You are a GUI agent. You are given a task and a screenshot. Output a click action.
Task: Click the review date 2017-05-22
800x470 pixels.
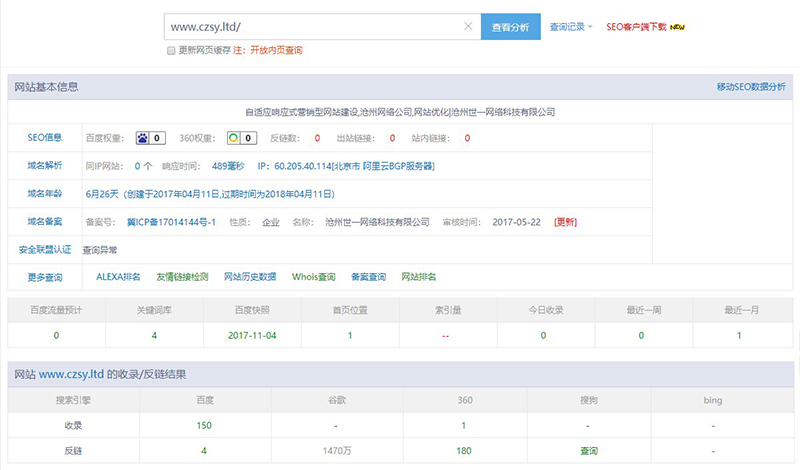pyautogui.click(x=516, y=222)
